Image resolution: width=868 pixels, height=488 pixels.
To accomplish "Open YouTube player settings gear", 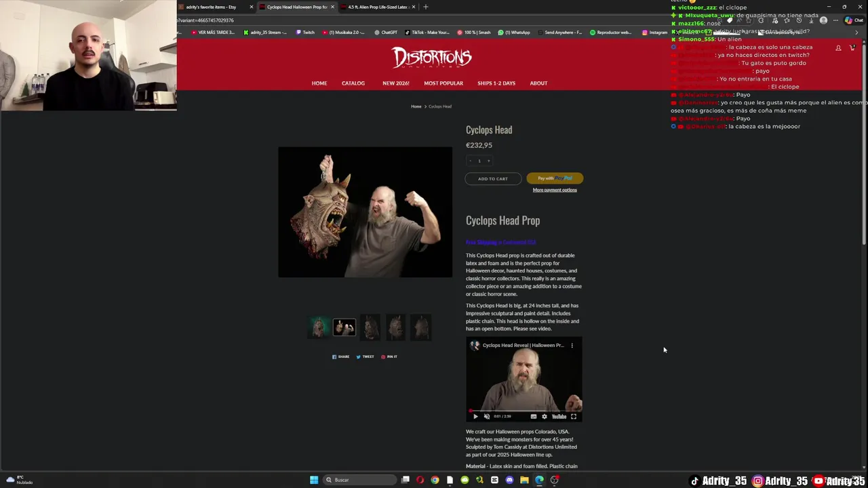I will pos(544,416).
